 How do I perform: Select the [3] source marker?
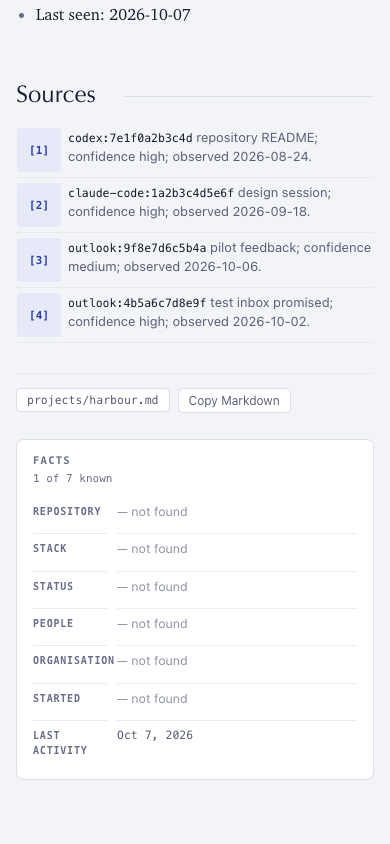coord(39,260)
